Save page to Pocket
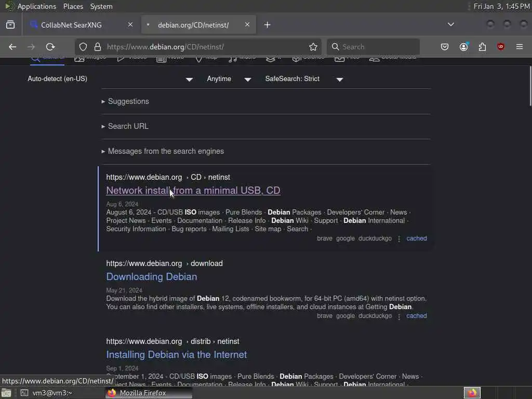This screenshot has width=532, height=399. [x=445, y=47]
